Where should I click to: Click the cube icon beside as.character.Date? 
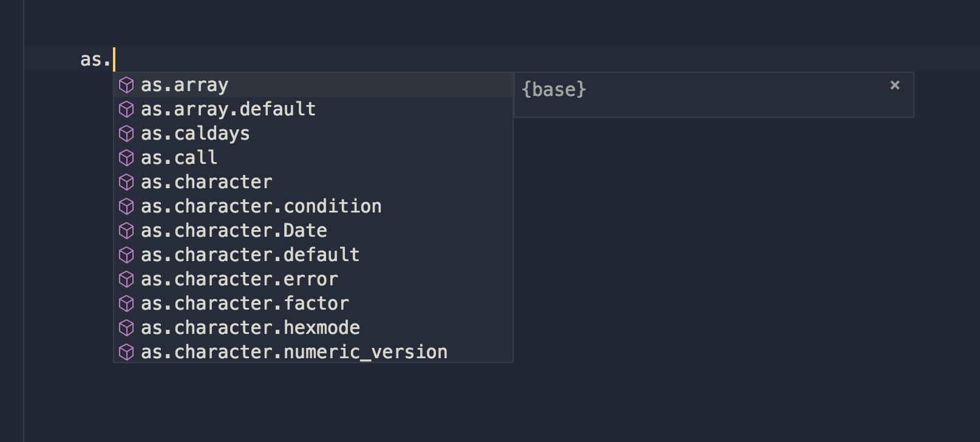(127, 231)
